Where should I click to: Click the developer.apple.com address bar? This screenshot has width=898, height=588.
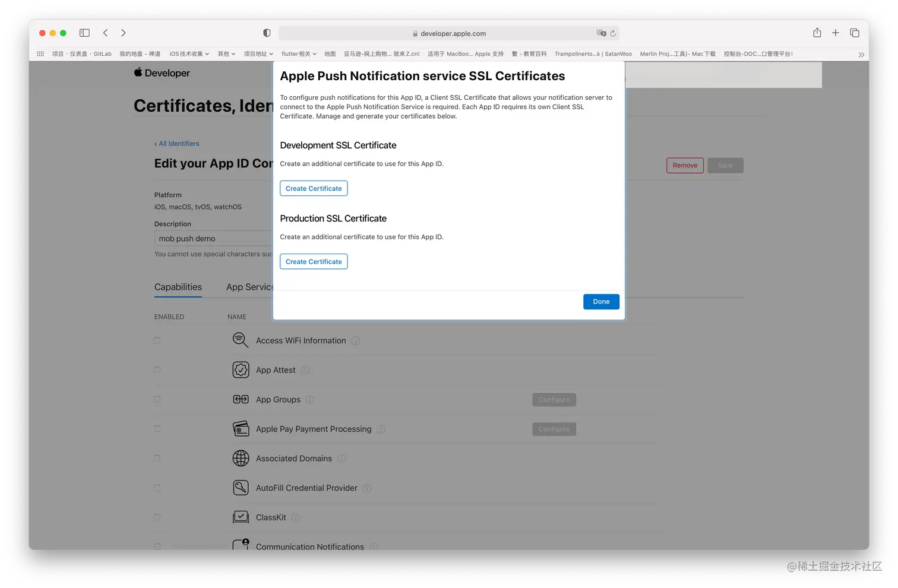coord(449,33)
